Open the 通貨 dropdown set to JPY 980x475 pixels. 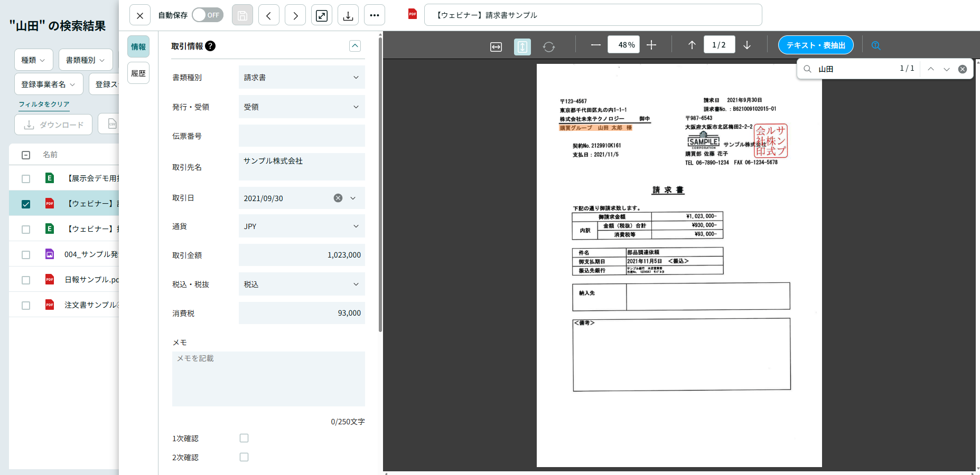[x=301, y=226]
